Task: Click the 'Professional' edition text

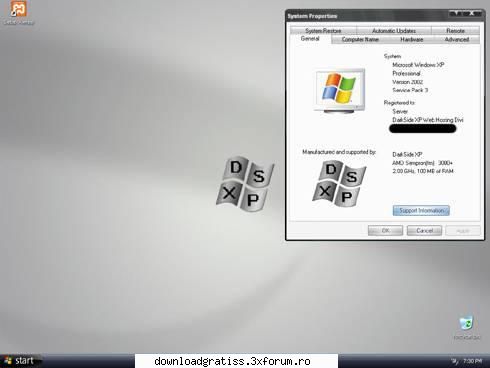Action: [406, 73]
